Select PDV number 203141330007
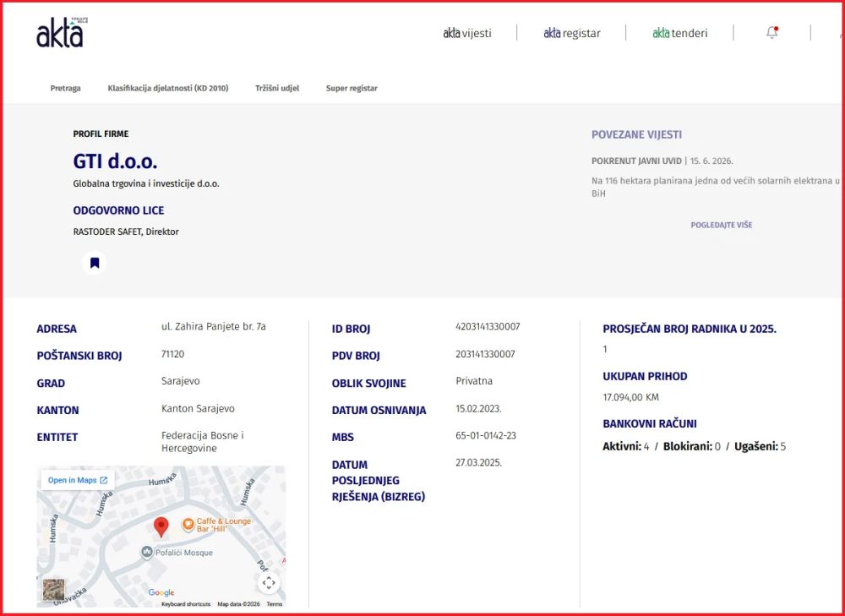The image size is (845, 616). point(485,354)
